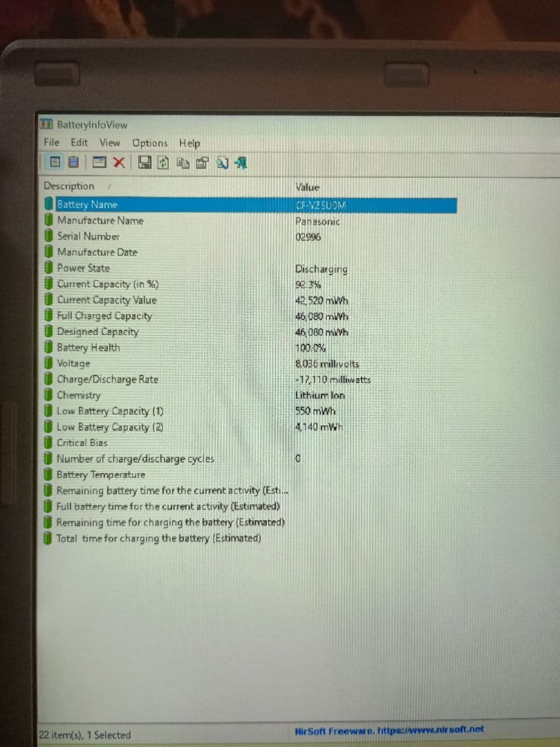The width and height of the screenshot is (560, 747).
Task: Click the Find magnifier toolbar icon
Action: (222, 163)
